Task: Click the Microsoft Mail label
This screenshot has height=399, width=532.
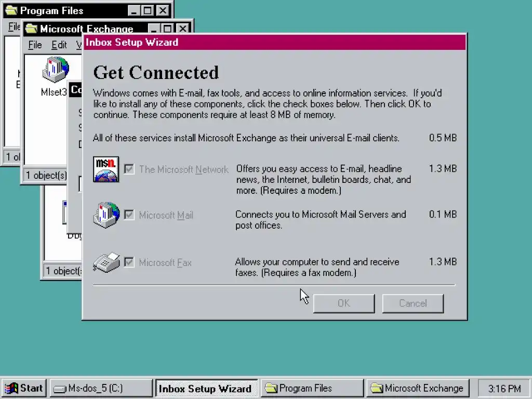Action: click(166, 215)
